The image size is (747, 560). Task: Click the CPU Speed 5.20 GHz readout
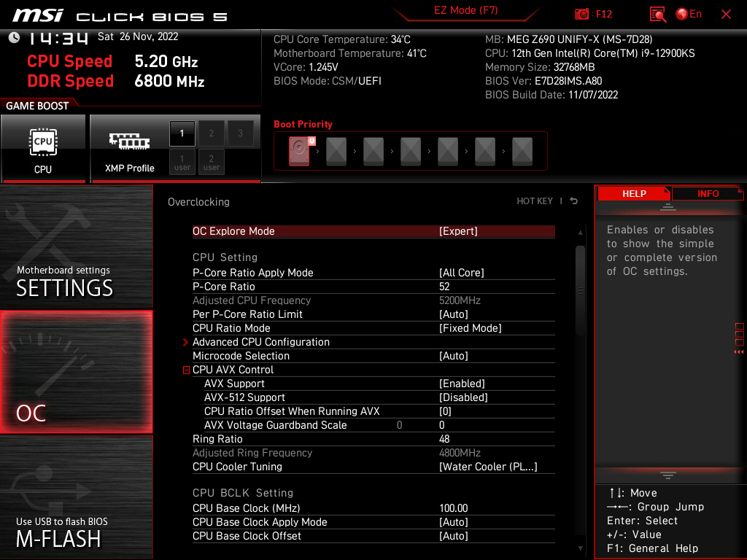(112, 61)
